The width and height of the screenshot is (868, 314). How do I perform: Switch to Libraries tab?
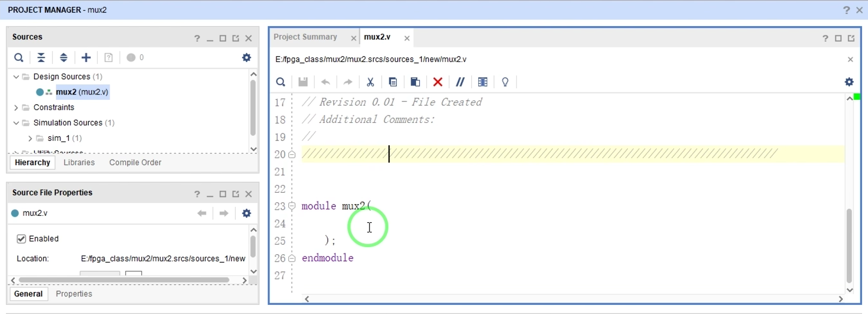(x=79, y=162)
